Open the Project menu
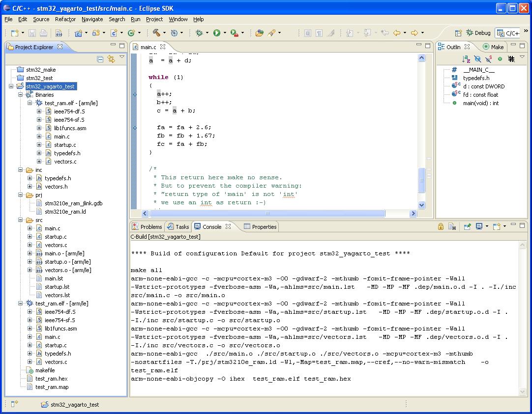 point(154,19)
